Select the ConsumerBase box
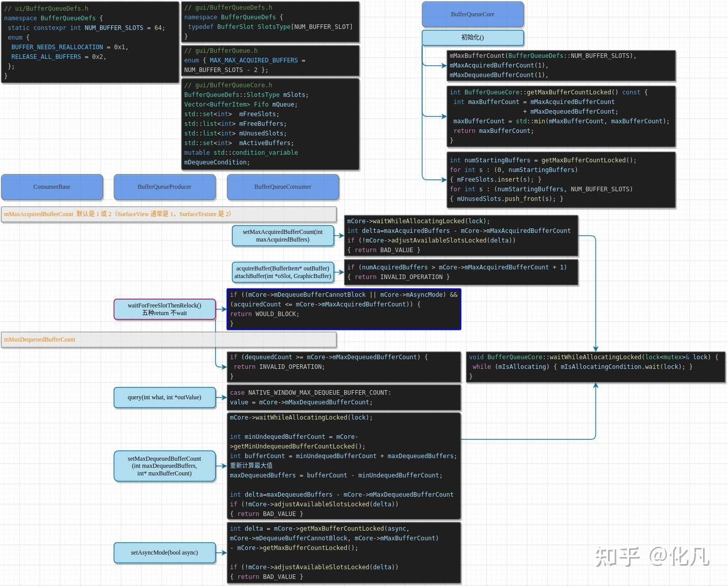 tap(52, 187)
